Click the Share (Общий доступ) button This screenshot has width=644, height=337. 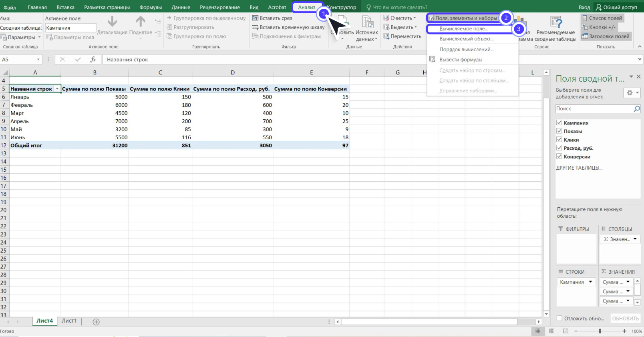click(616, 7)
